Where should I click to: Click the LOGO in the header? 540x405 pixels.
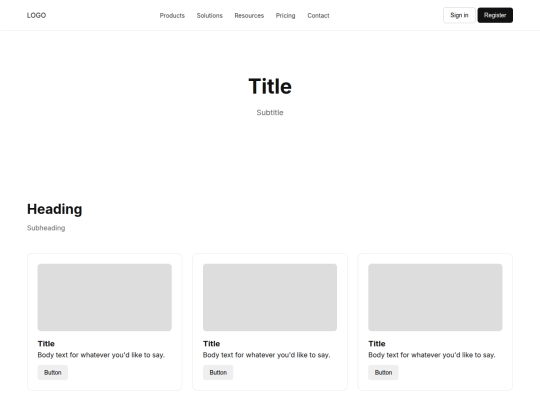point(37,15)
